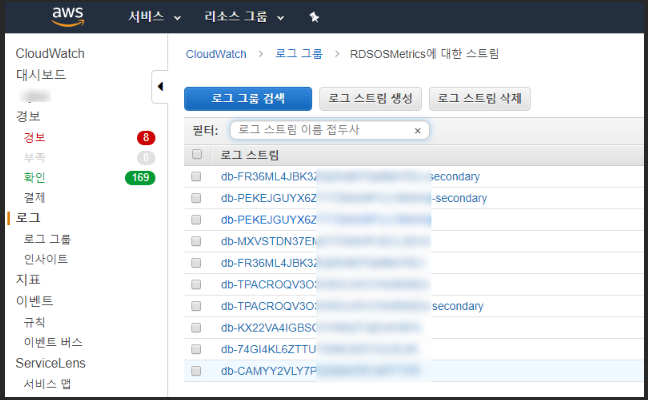
Task: Check the box for db-CAMYY2VLY7P stream
Action: (x=196, y=371)
